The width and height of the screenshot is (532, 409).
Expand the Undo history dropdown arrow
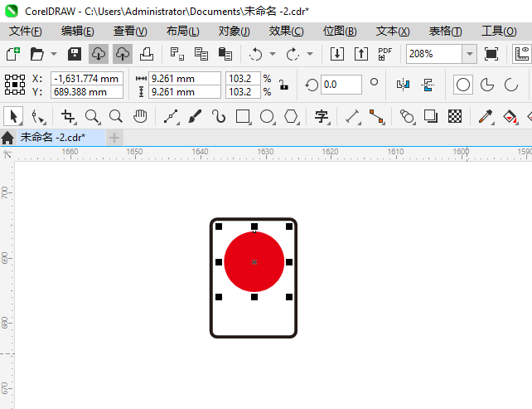coord(272,54)
